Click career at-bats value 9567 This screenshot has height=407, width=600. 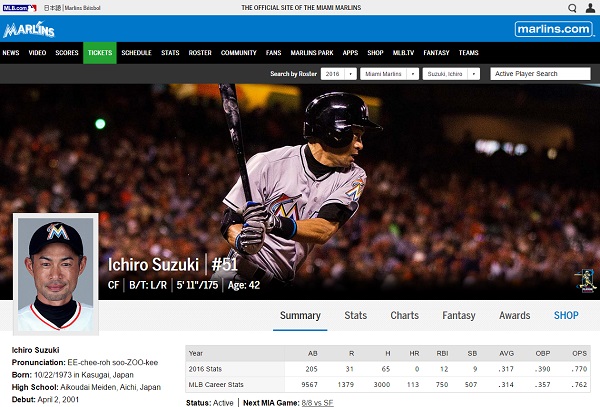(309, 384)
